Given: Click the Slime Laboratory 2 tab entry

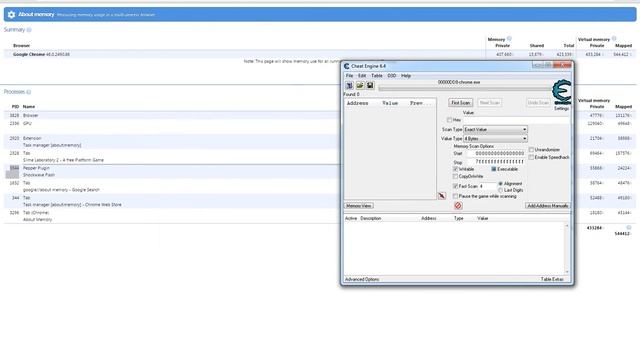Looking at the screenshot, I should tap(63, 160).
